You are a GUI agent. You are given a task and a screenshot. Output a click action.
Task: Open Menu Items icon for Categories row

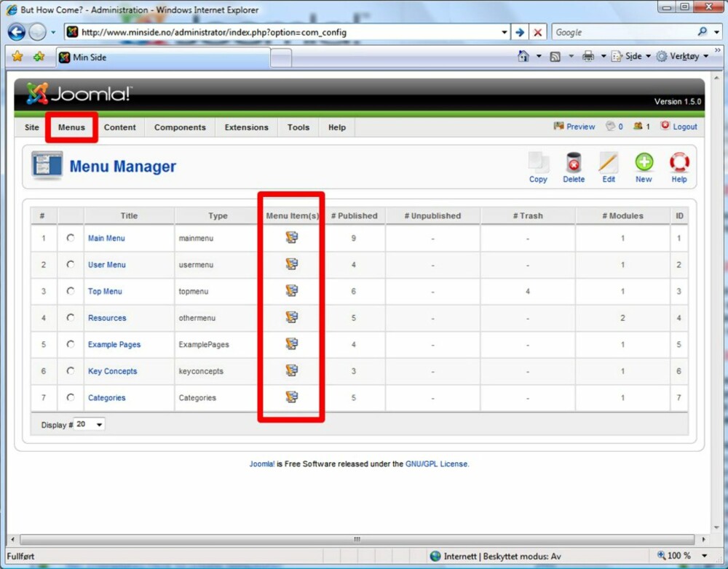tap(292, 397)
